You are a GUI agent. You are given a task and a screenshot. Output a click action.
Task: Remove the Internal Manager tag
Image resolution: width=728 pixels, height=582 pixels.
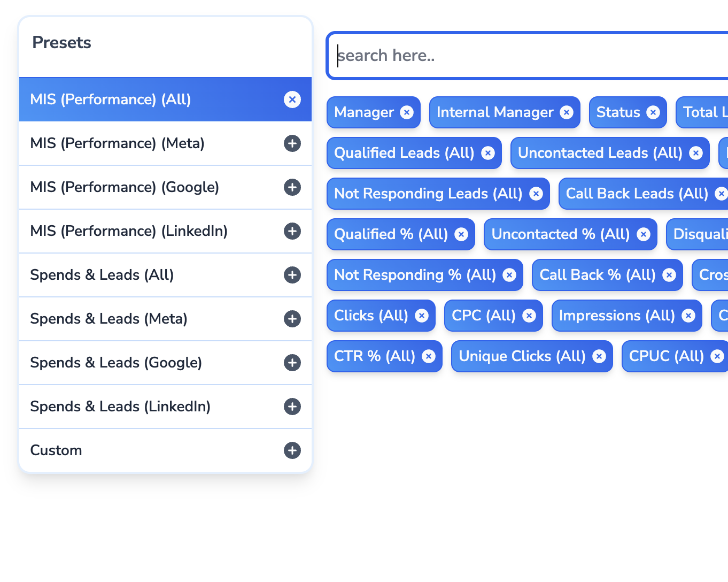[x=567, y=112]
